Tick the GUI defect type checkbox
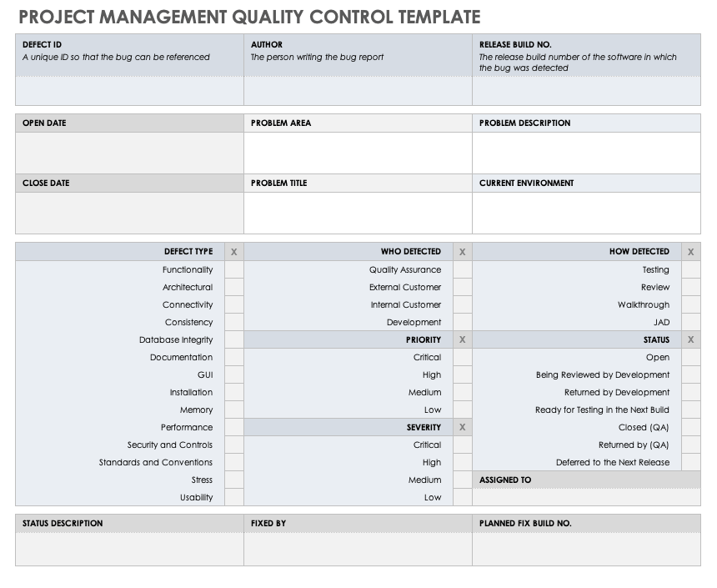Image resolution: width=717 pixels, height=588 pixels. (x=233, y=374)
